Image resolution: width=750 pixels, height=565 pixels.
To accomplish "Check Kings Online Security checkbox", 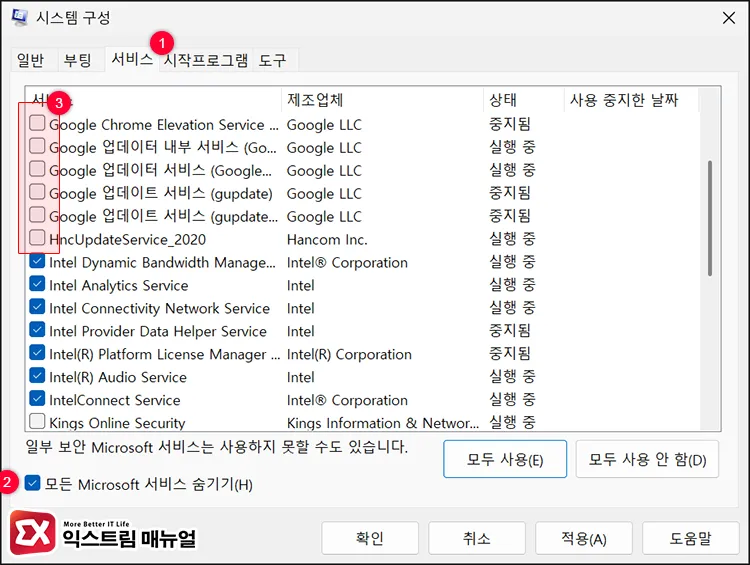I will [x=37, y=421].
